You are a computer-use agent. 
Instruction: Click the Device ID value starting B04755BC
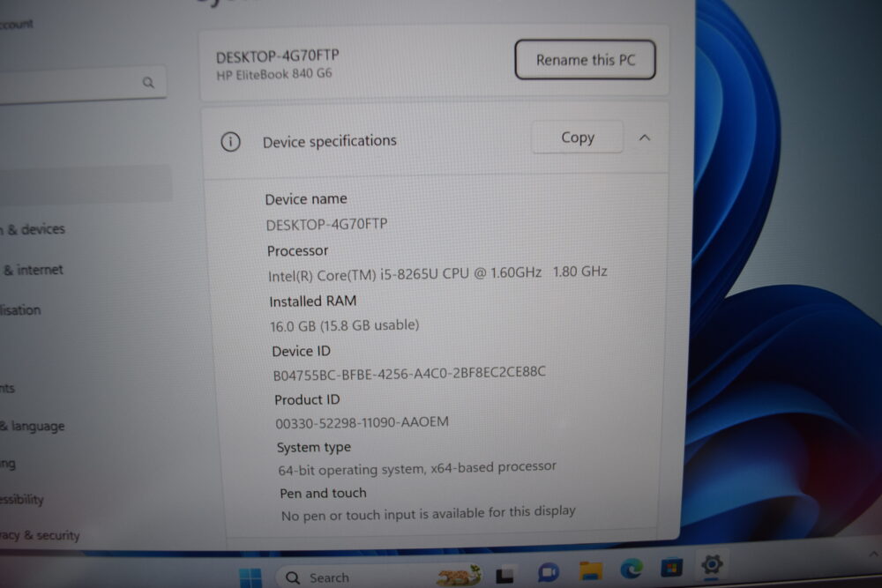pyautogui.click(x=409, y=373)
